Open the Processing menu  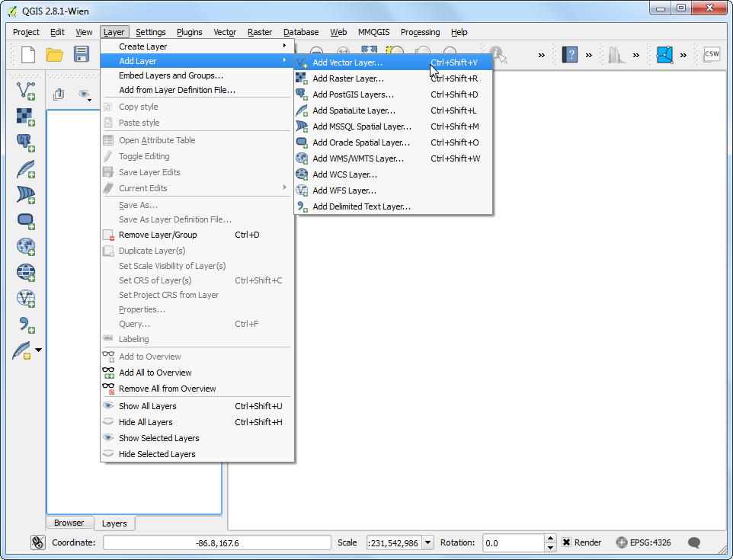coord(420,32)
